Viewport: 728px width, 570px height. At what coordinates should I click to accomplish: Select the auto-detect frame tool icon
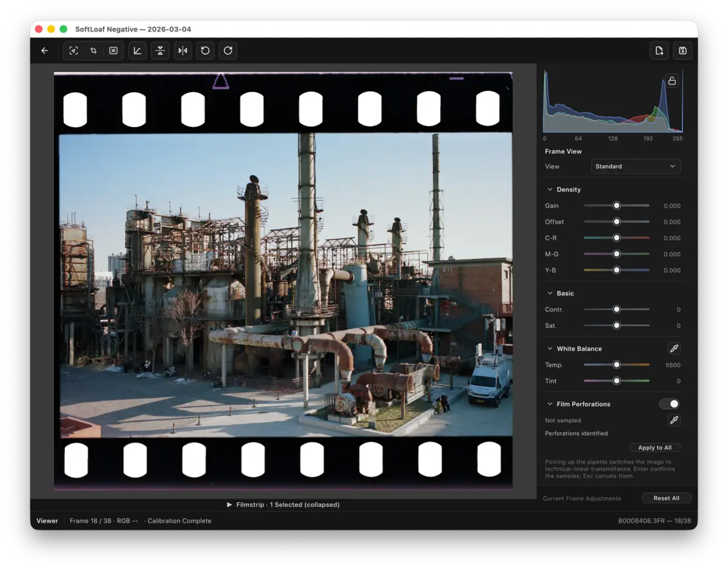73,50
